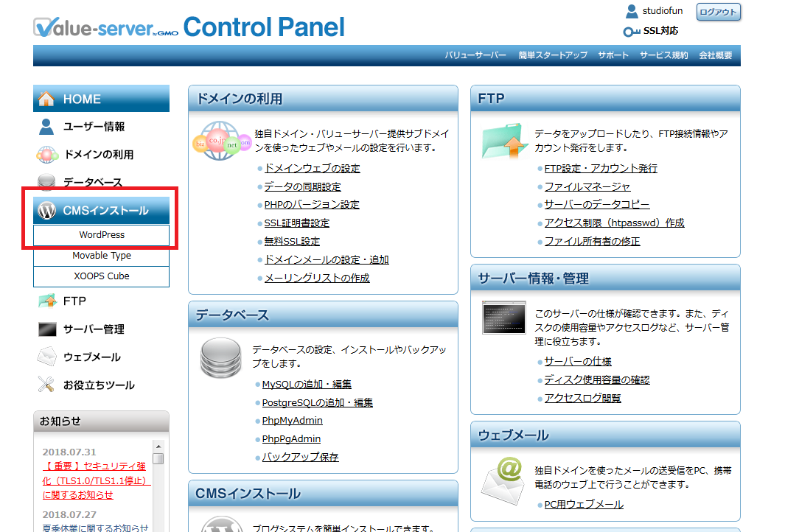Expand the CMSインストール sidebar section

101,210
